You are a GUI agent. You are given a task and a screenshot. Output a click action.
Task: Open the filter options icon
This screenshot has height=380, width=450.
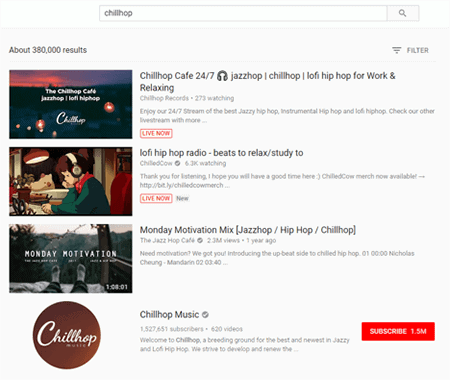[x=396, y=50]
